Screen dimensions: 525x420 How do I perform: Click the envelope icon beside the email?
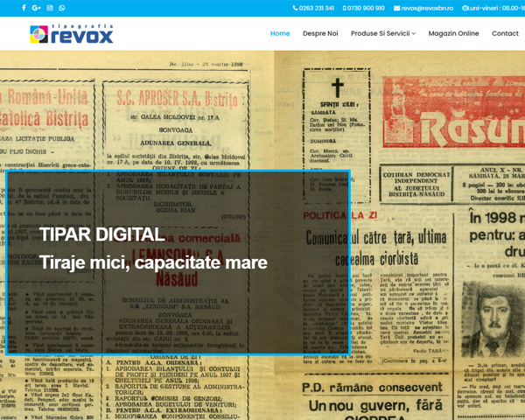pyautogui.click(x=396, y=8)
